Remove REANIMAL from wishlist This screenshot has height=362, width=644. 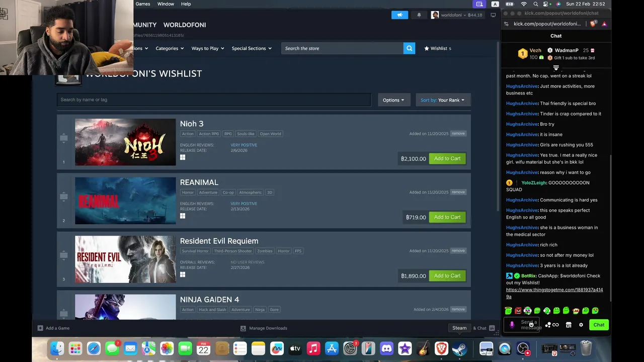[x=458, y=192]
